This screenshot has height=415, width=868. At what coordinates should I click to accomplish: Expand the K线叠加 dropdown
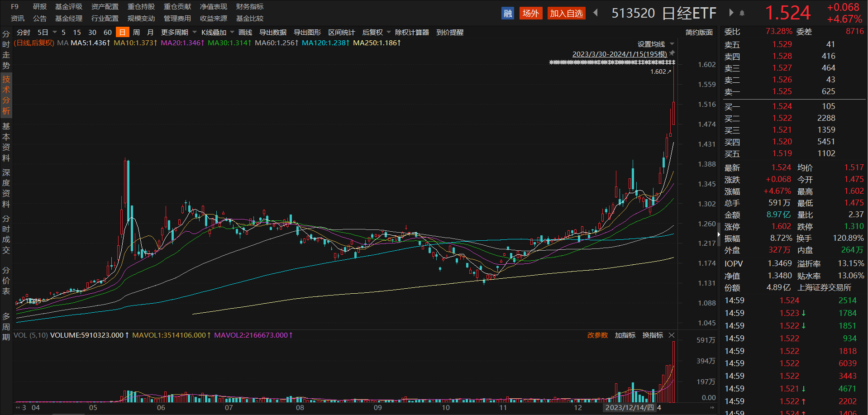232,32
